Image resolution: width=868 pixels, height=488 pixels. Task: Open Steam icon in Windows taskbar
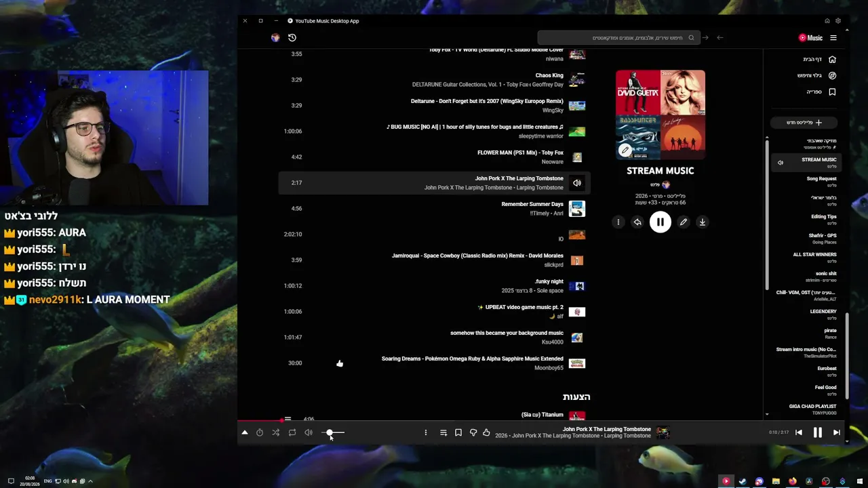tap(743, 481)
